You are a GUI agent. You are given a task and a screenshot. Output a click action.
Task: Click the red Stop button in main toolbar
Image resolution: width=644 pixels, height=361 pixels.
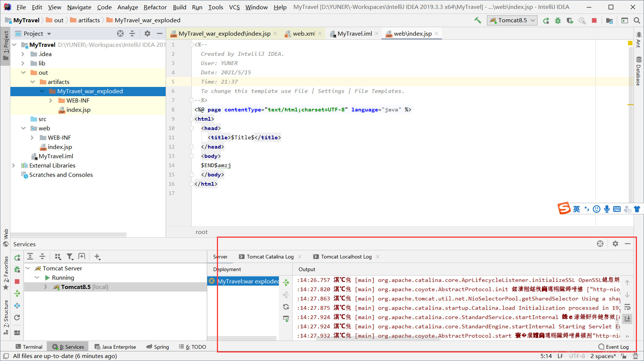pyautogui.click(x=594, y=21)
